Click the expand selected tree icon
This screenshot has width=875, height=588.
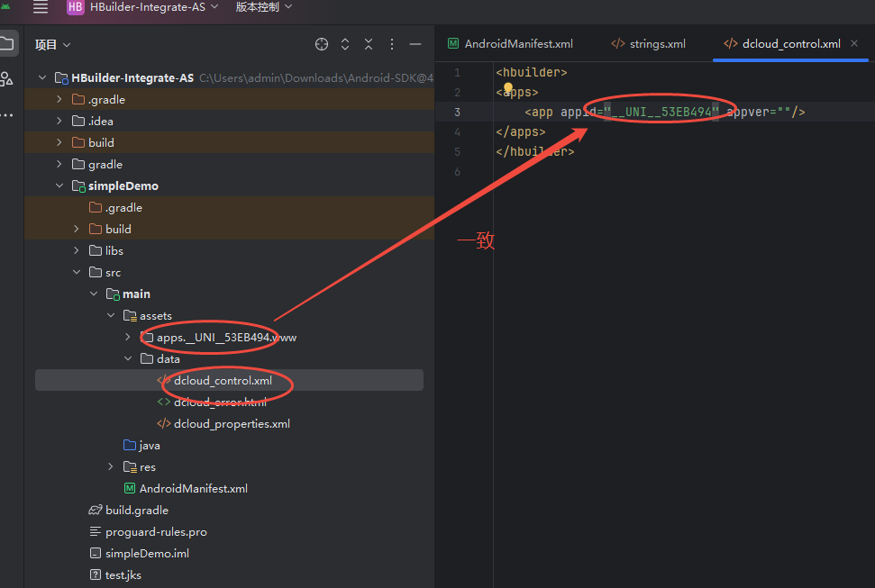345,44
